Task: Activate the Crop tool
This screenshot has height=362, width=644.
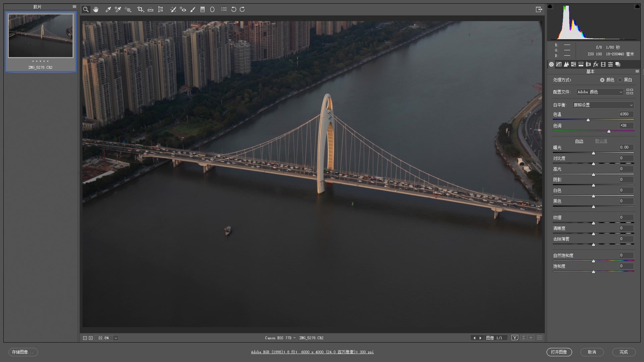Action: pos(140,9)
